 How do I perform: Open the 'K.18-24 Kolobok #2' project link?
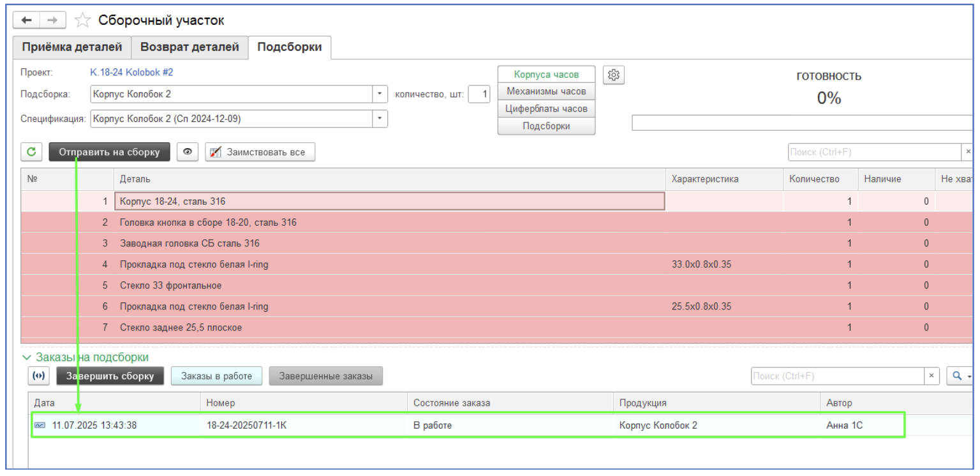pyautogui.click(x=131, y=72)
